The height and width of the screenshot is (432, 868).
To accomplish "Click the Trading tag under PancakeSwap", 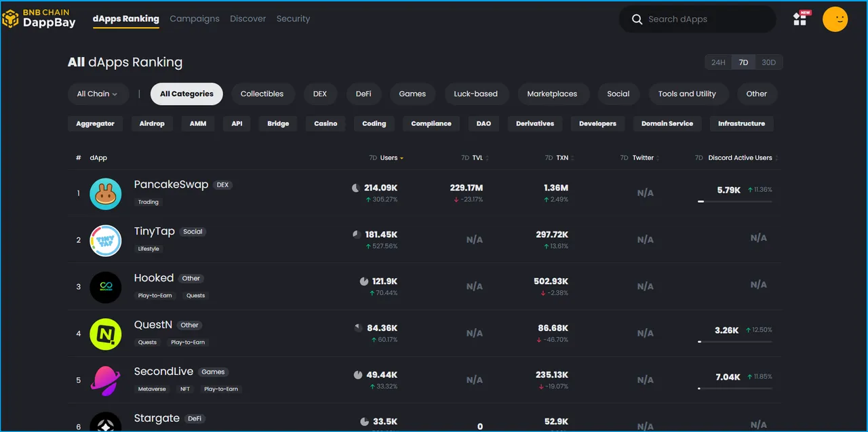I will [149, 202].
